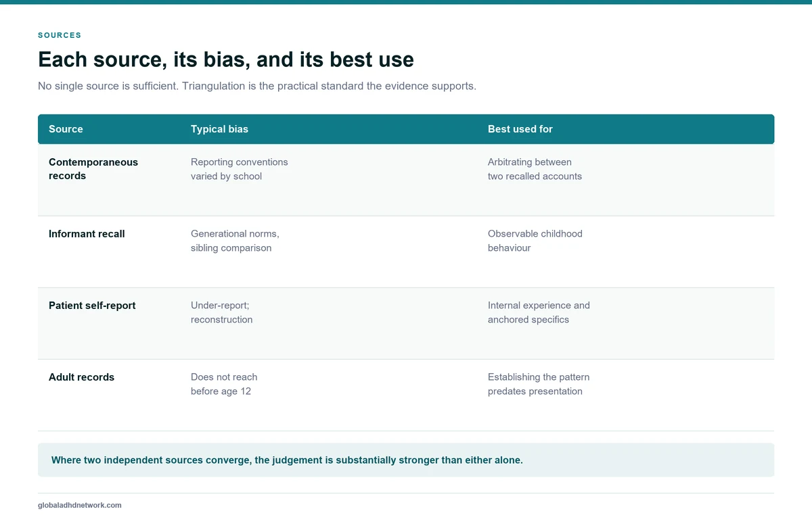
Task: Click the 'Establishing the pattern predates presentation' cell
Action: click(x=539, y=384)
